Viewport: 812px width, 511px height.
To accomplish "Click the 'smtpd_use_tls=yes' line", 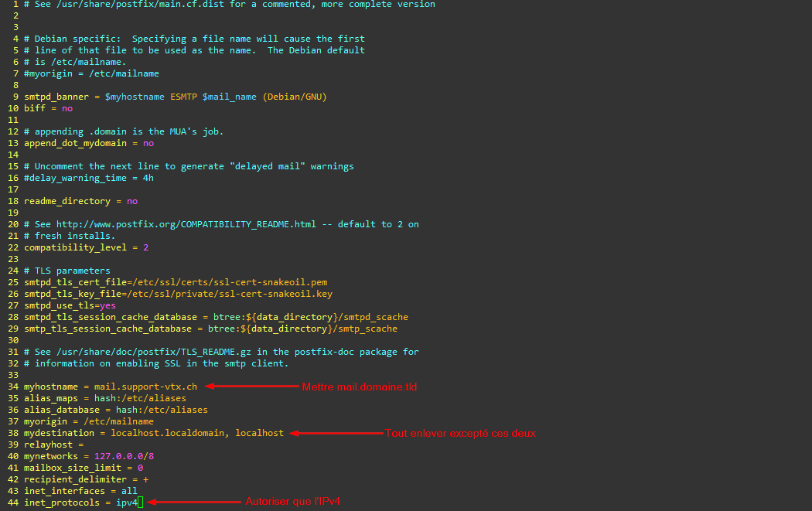I will (x=70, y=305).
